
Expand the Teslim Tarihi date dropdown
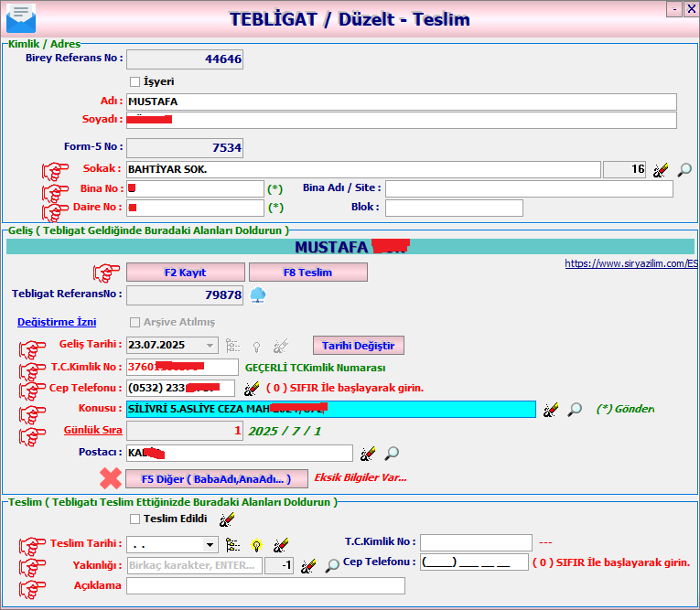pos(210,545)
